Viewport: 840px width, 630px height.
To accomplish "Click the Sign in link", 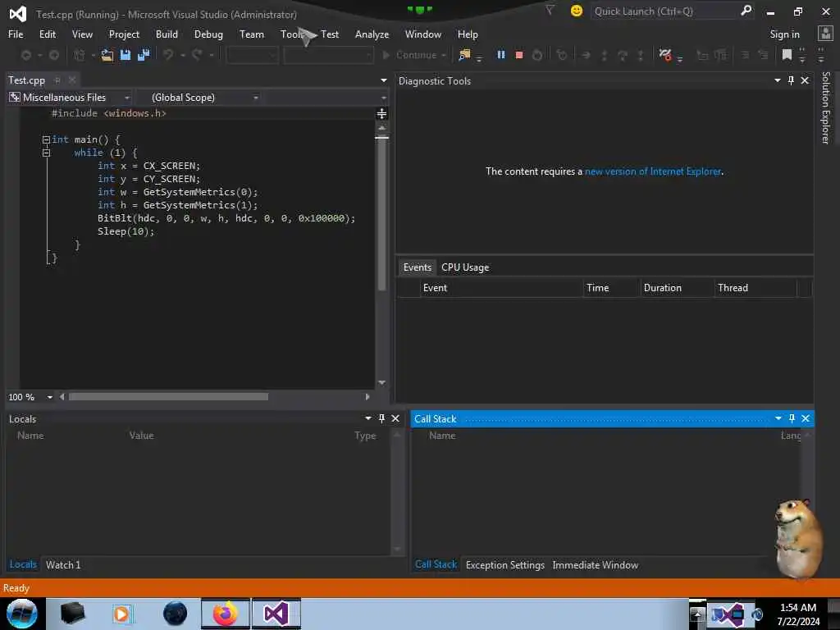I will (x=784, y=34).
